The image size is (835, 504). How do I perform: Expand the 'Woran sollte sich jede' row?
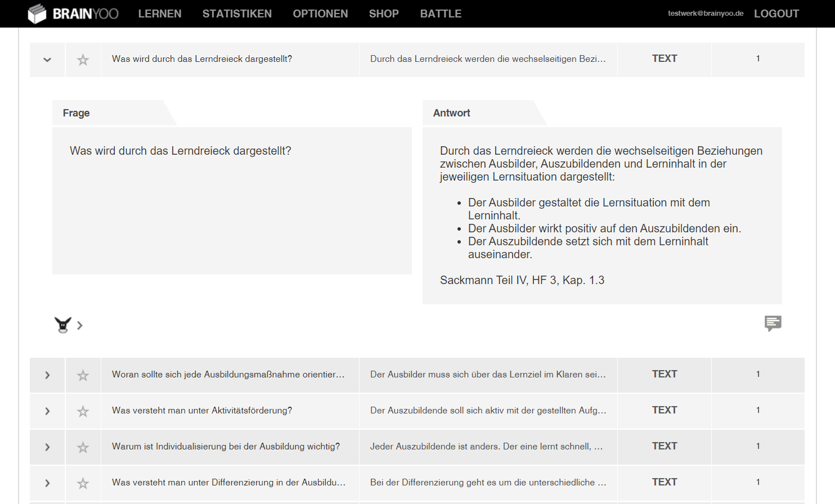[47, 375]
